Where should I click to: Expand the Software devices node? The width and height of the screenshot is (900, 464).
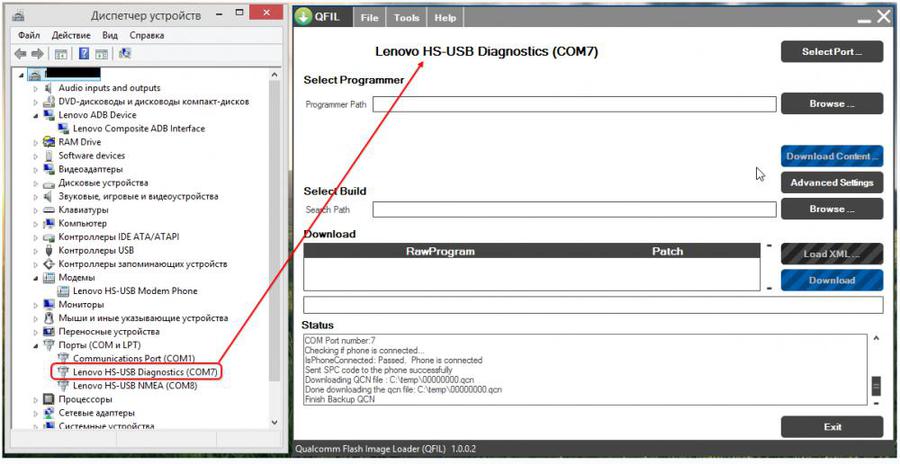coord(36,156)
